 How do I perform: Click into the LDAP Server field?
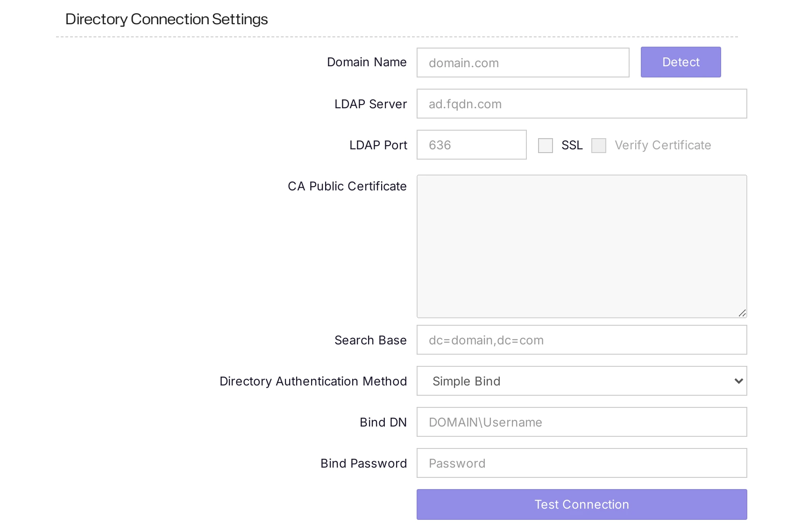coord(581,104)
